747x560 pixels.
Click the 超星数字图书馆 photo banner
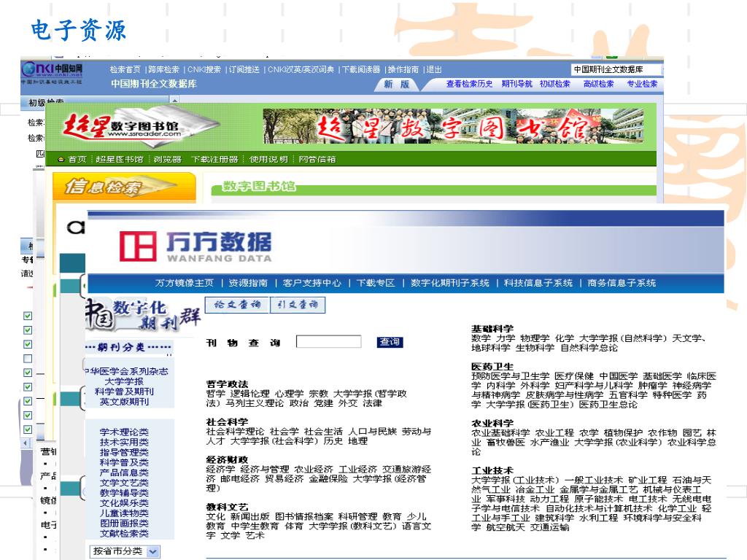coord(453,126)
